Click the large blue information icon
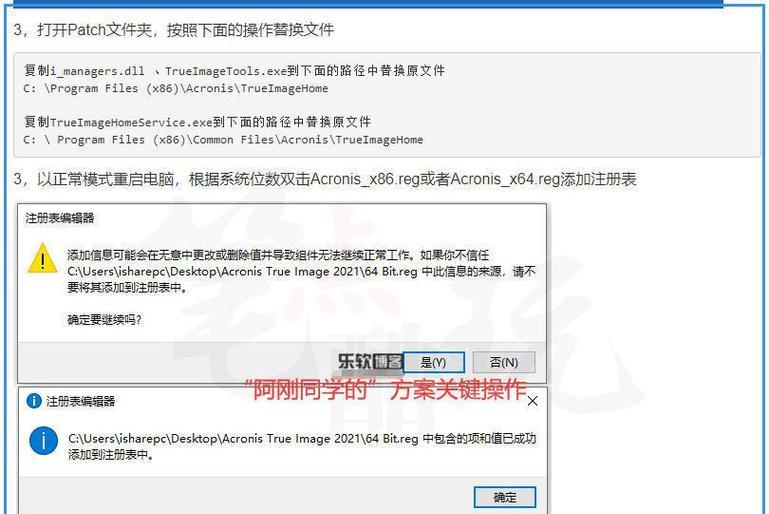Image resolution: width=769 pixels, height=514 pixels. click(43, 440)
